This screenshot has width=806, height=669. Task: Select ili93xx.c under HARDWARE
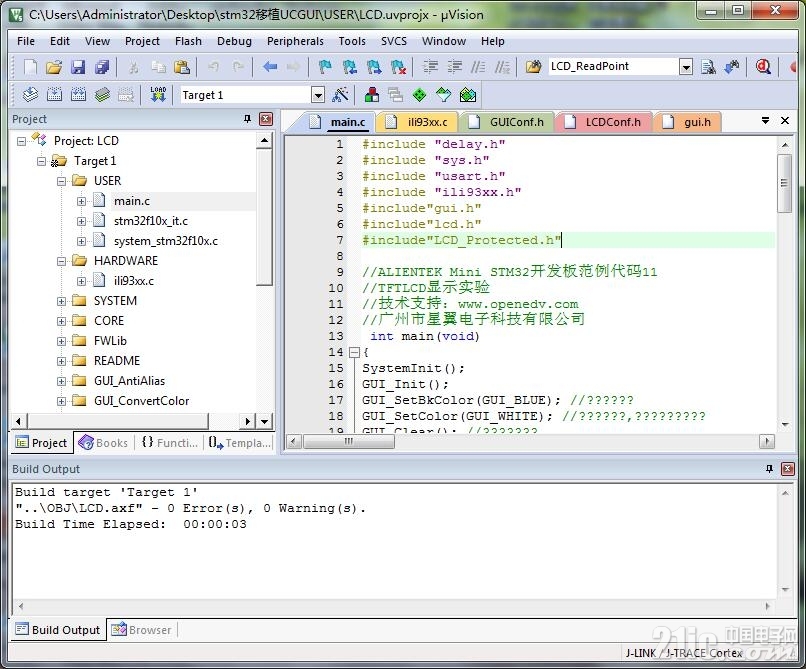tap(134, 281)
